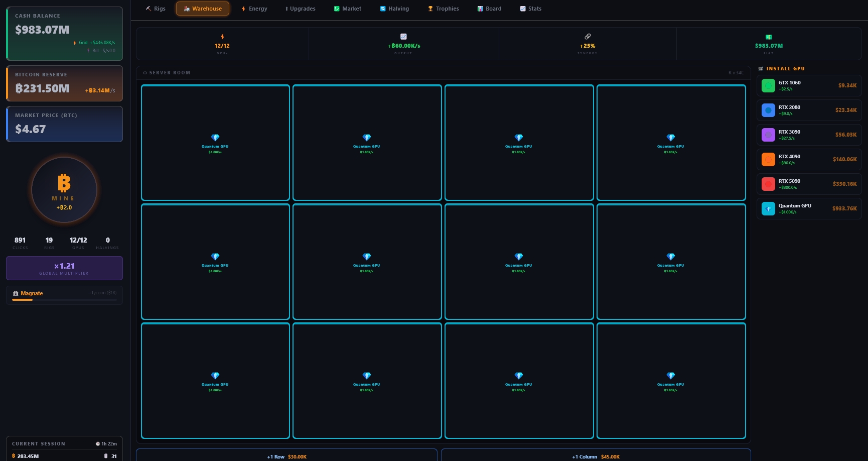Click the top-left Quantum GPU diamond slot
The width and height of the screenshot is (868, 461).
215,143
